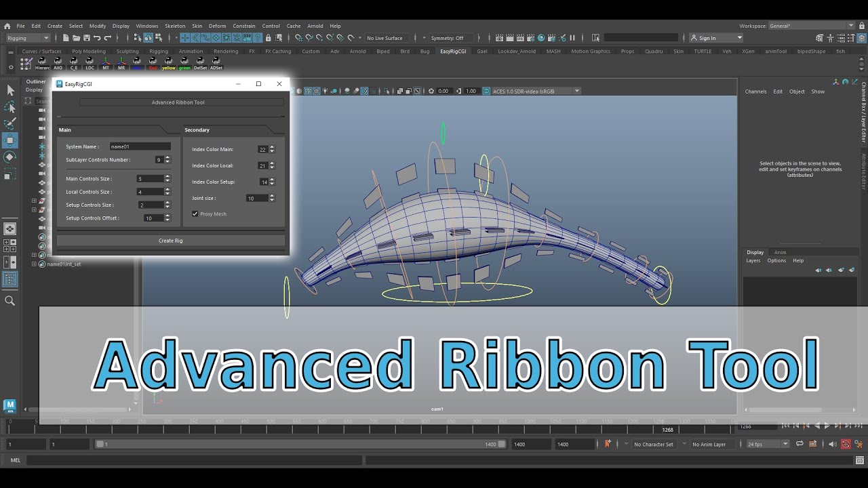Click the yellow color shelf script
The image size is (868, 488).
point(169,63)
